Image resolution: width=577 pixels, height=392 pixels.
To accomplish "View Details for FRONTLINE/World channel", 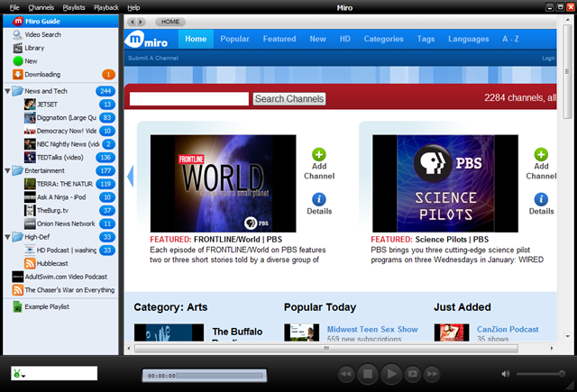I will (x=319, y=204).
